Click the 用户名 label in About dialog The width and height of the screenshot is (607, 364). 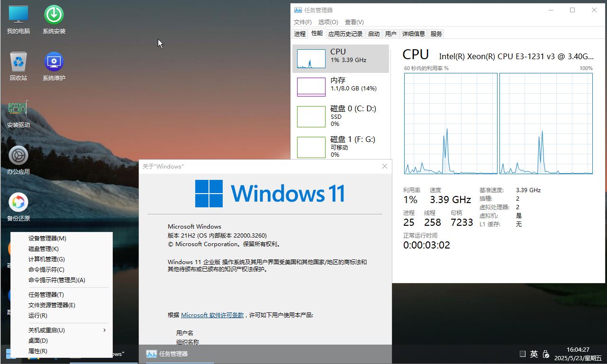coord(185,333)
